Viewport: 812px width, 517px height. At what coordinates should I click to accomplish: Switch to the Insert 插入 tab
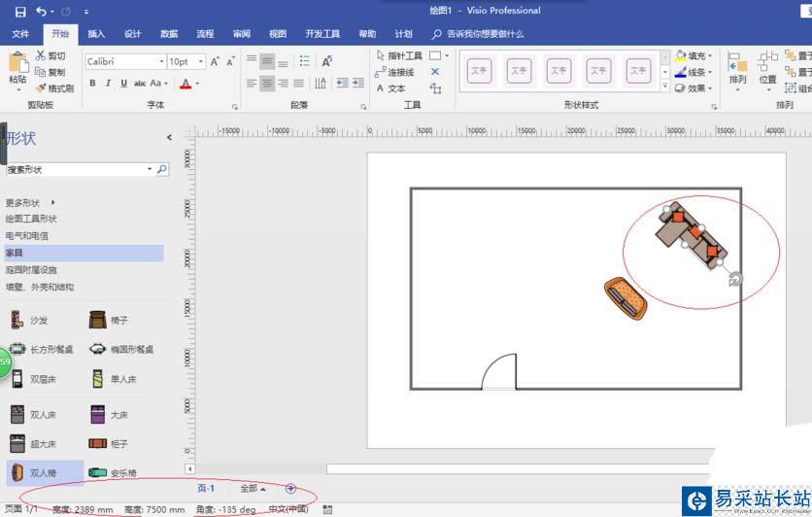(96, 34)
